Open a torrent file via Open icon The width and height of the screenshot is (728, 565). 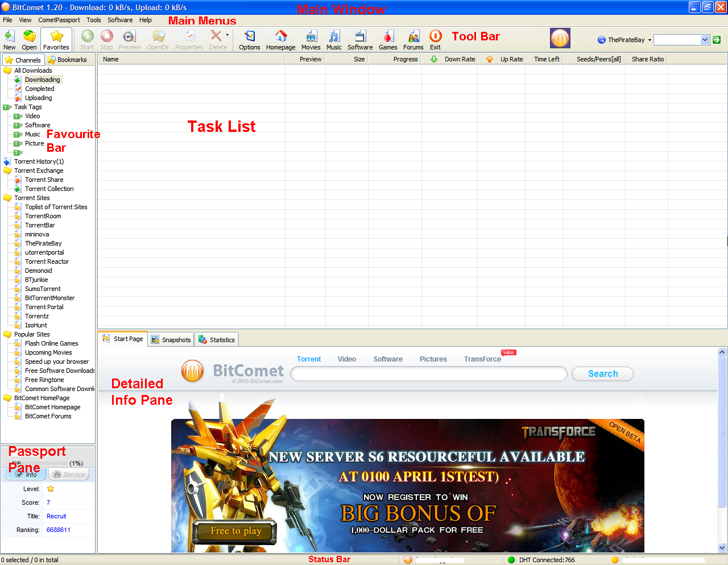click(29, 40)
